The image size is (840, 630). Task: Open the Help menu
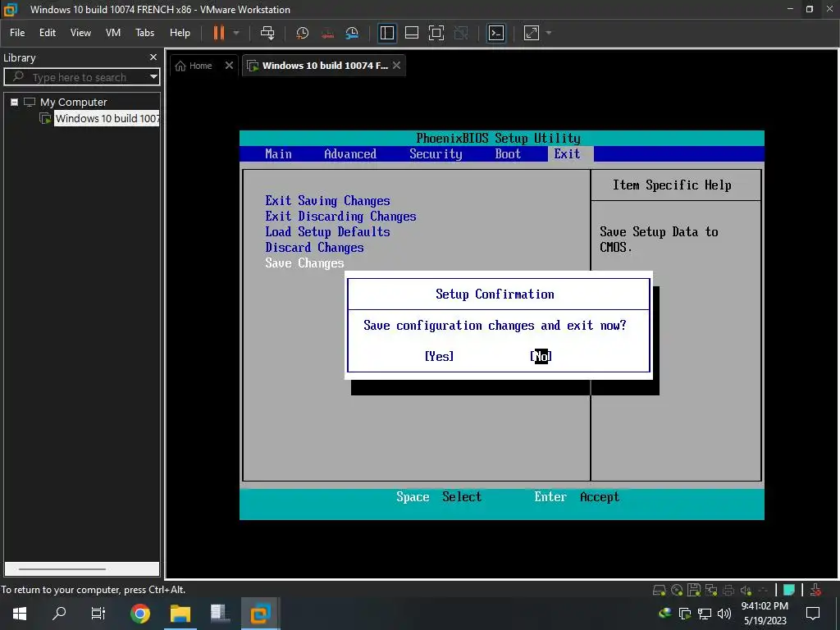click(180, 33)
